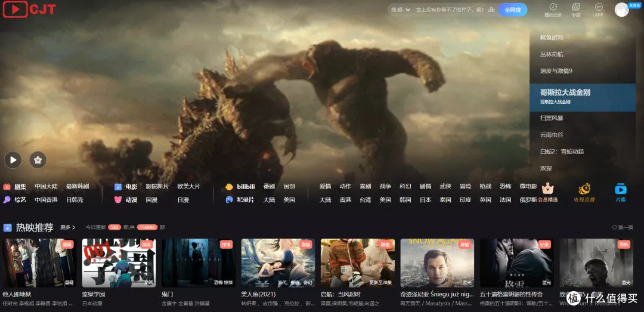Open 会员精选 crown icon

point(548,189)
